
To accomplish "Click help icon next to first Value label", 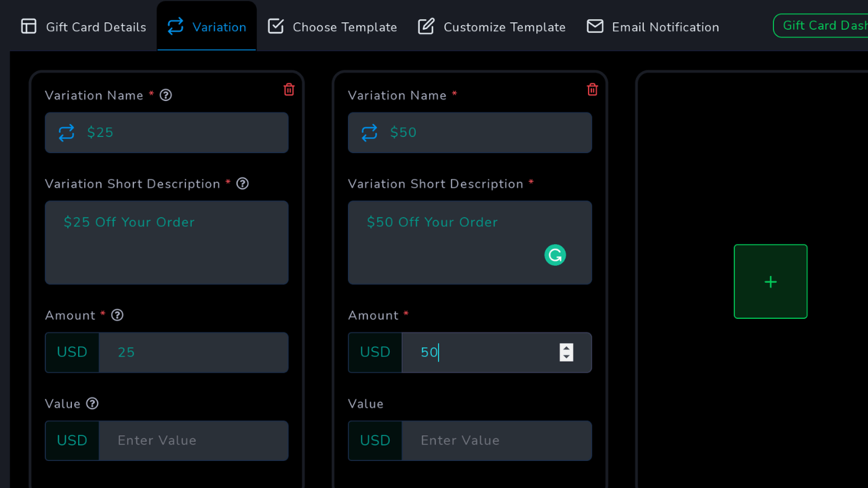I will coord(92,403).
